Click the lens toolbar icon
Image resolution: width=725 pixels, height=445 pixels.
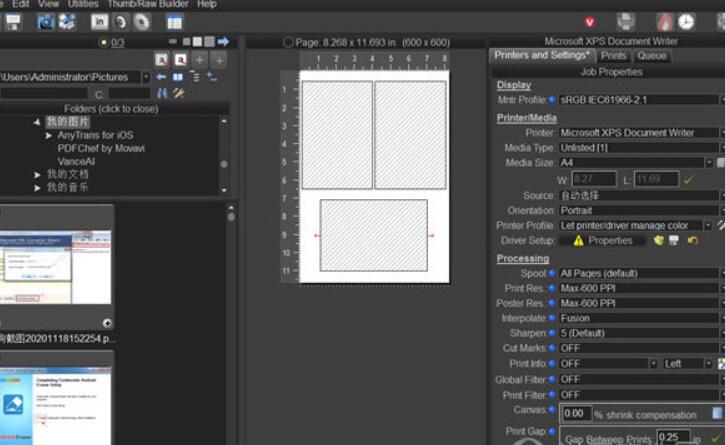pos(120,22)
